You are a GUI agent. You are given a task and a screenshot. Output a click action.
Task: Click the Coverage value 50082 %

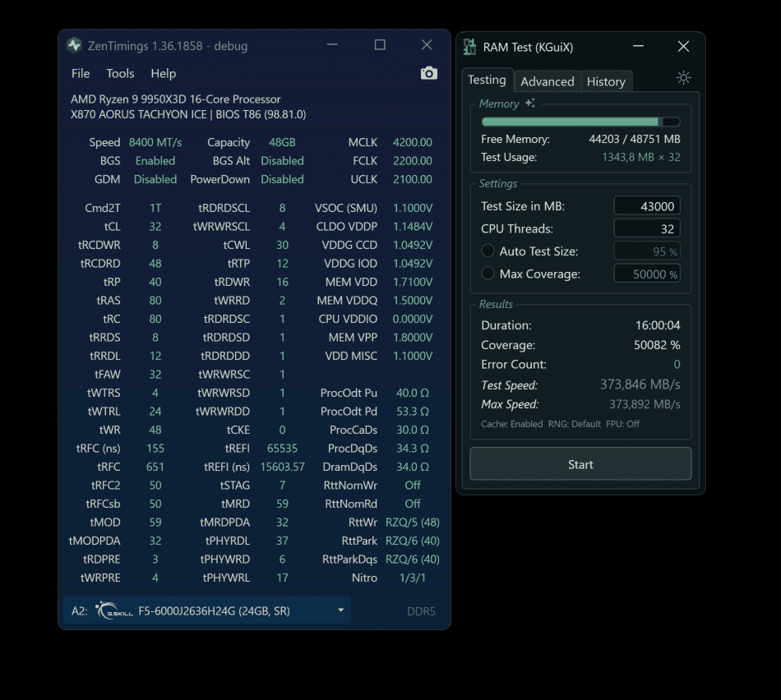[x=657, y=345]
